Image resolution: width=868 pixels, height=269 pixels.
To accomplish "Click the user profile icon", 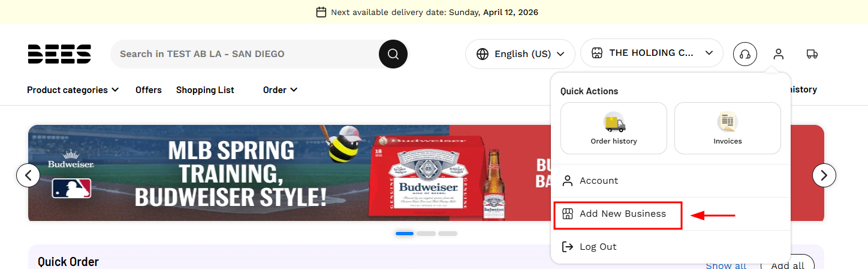I will pyautogui.click(x=779, y=54).
